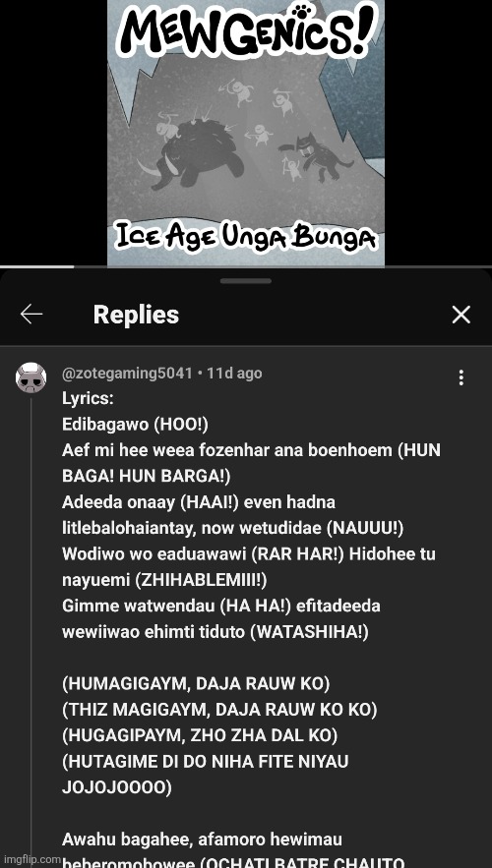Tap the paw print in Mewgenics logo
This screenshot has height=868, width=492.
coord(302,10)
